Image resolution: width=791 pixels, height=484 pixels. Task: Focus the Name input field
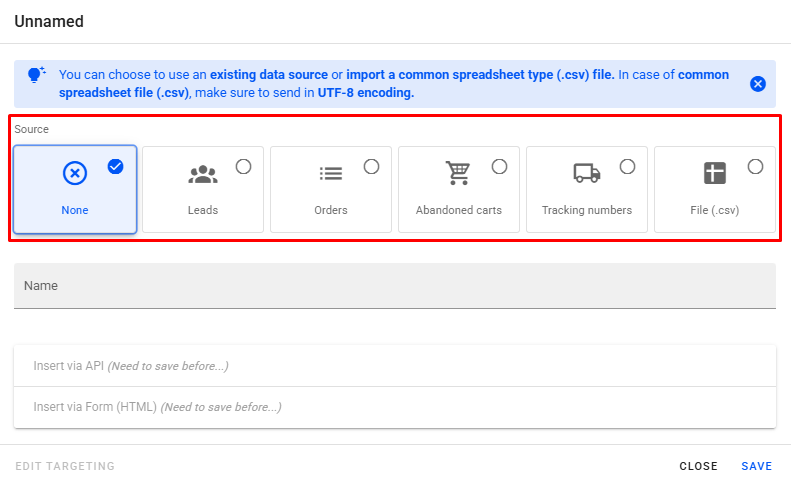pos(395,286)
